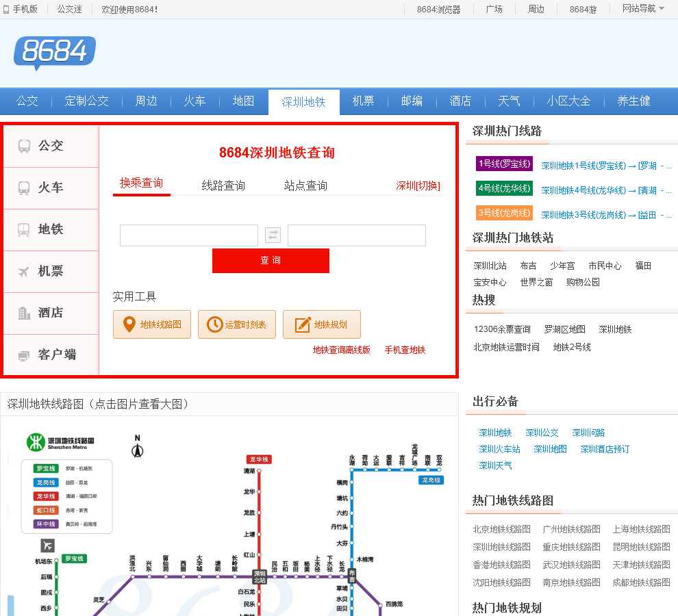Click the purple 1号线(罗宝线) badge
Screen dimensions: 678x616
pos(504,164)
